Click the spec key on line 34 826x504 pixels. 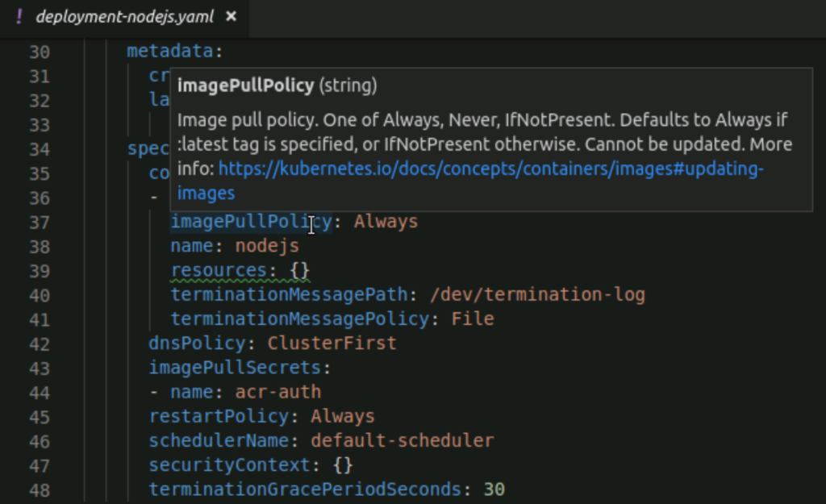tap(145, 148)
